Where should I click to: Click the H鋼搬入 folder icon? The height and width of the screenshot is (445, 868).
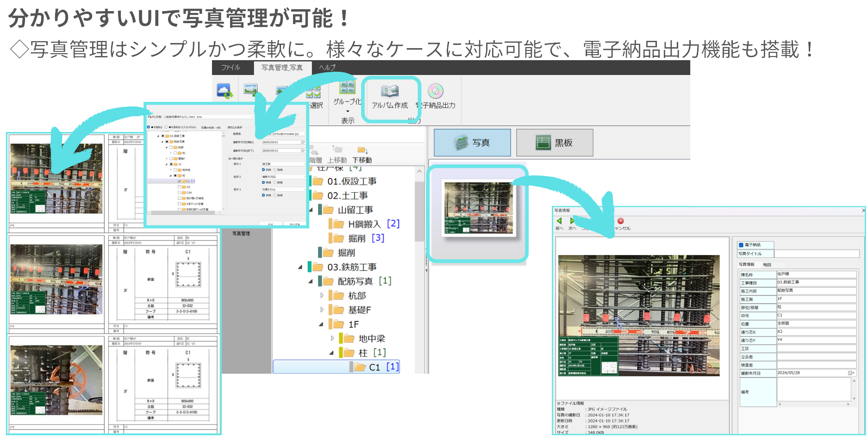(339, 224)
